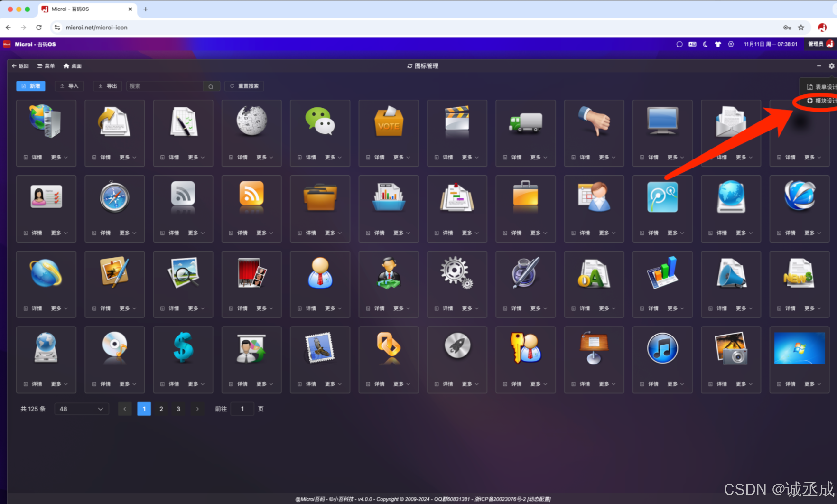Choose the gears settings icon

456,272
